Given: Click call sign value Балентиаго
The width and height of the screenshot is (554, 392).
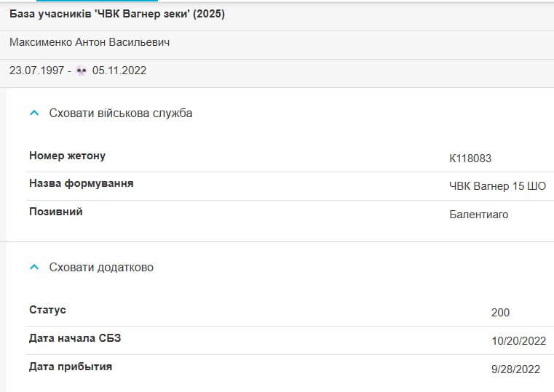Looking at the screenshot, I should 479,214.
